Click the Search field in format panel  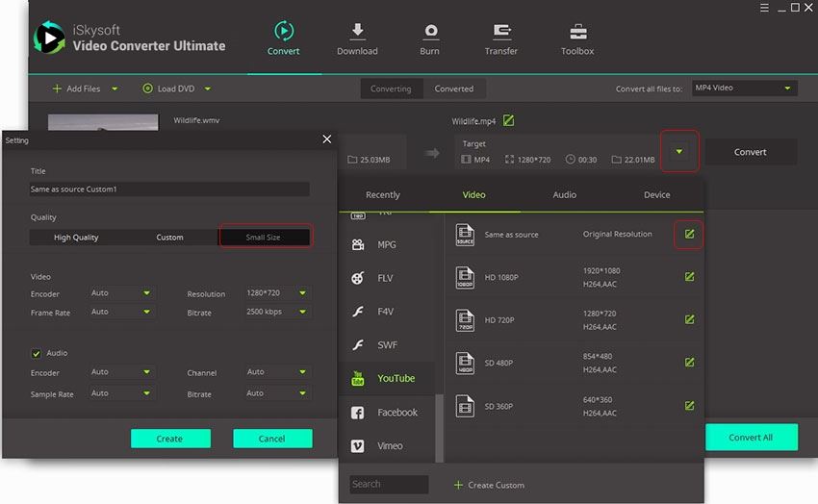388,485
